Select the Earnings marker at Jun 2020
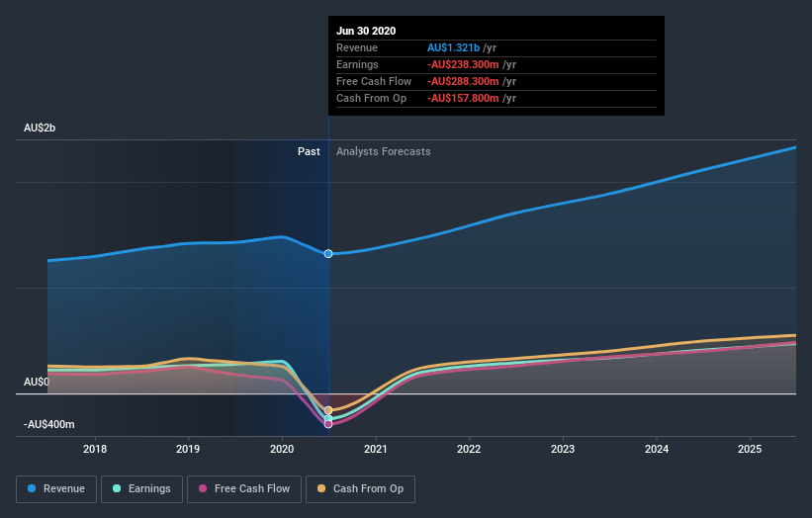 [328, 418]
